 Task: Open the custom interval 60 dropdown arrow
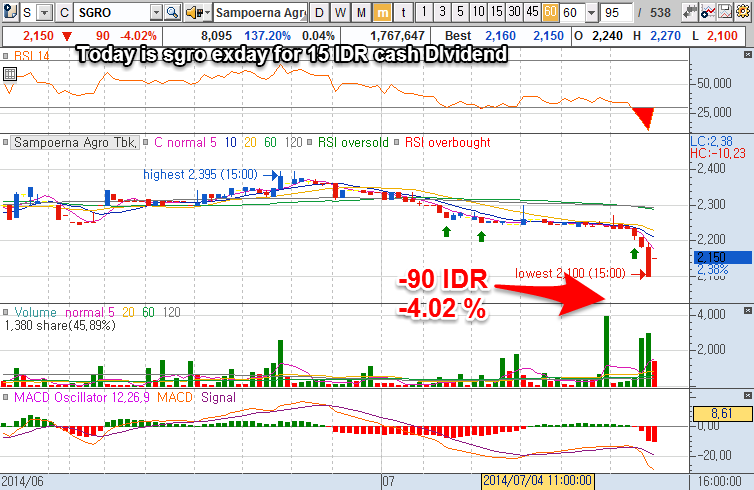coord(591,13)
